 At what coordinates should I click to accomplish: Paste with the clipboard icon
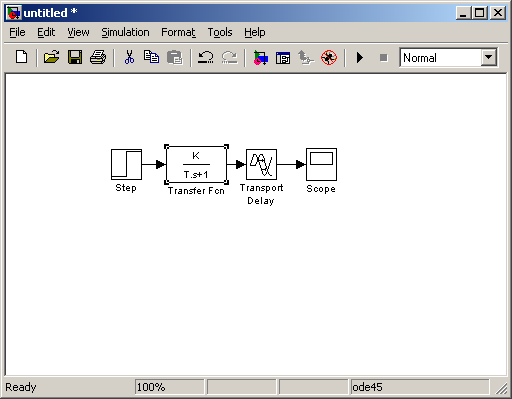coord(175,57)
